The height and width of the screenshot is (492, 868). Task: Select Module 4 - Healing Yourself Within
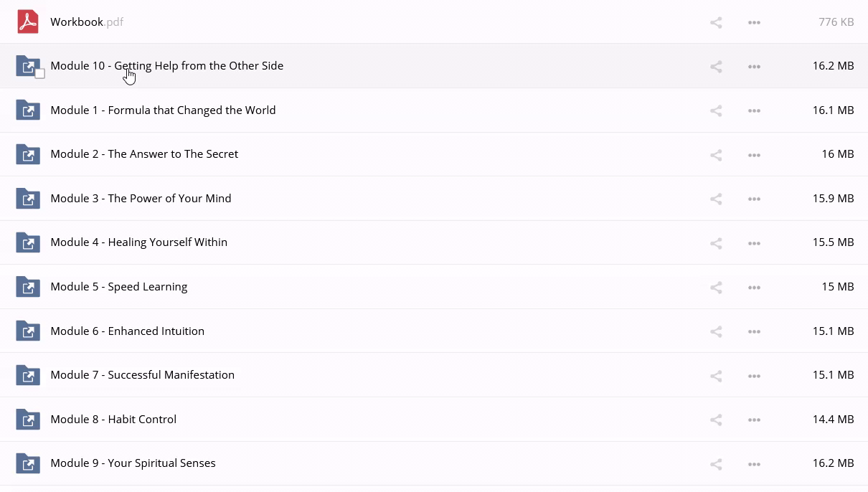point(138,242)
